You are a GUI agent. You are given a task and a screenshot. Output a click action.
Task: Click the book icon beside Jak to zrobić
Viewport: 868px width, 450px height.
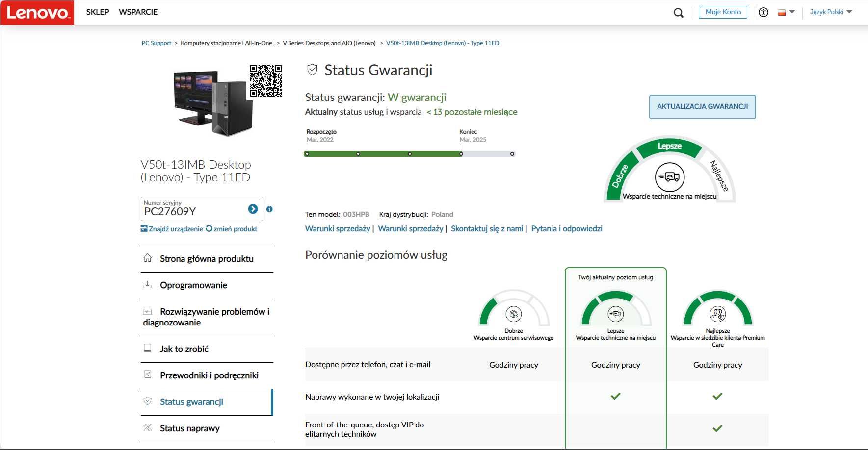pos(147,348)
